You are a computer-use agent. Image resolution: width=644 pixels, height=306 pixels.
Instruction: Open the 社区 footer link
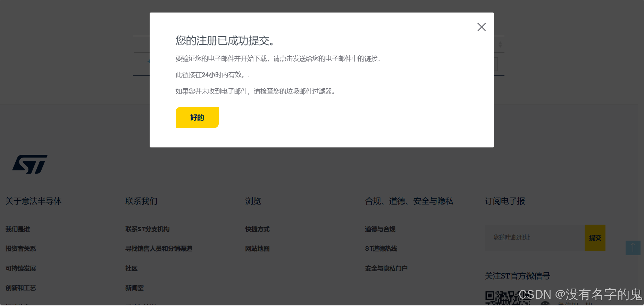click(x=132, y=268)
